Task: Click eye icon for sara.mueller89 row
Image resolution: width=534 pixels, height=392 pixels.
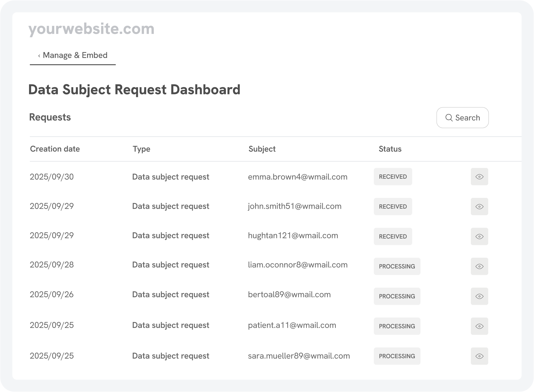Action: 479,356
